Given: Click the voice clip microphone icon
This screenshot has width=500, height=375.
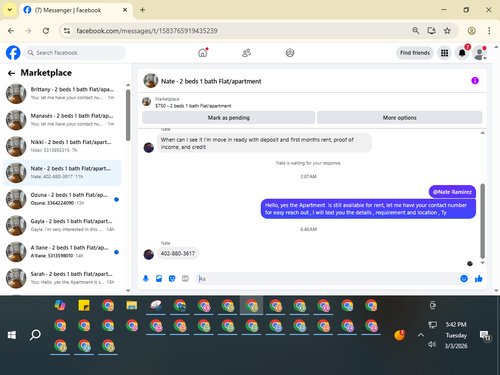Looking at the screenshot, I should click(146, 279).
